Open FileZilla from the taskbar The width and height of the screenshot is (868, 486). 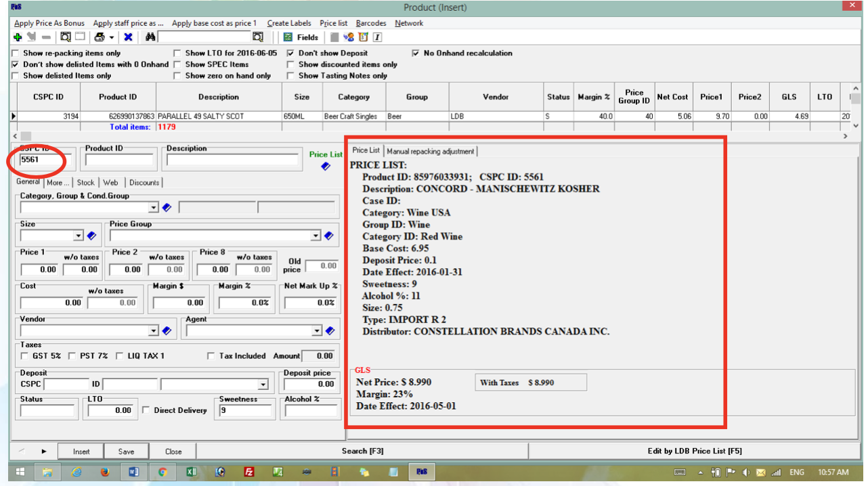click(x=249, y=472)
